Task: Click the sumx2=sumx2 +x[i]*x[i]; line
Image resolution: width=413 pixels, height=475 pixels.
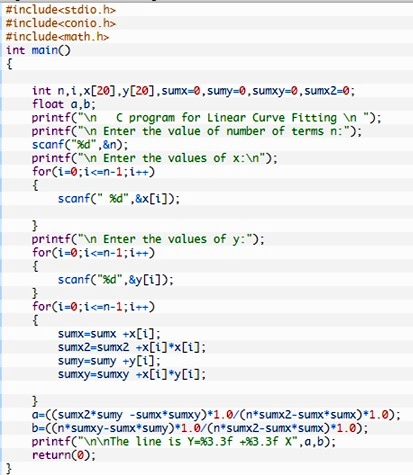Action: pos(132,347)
